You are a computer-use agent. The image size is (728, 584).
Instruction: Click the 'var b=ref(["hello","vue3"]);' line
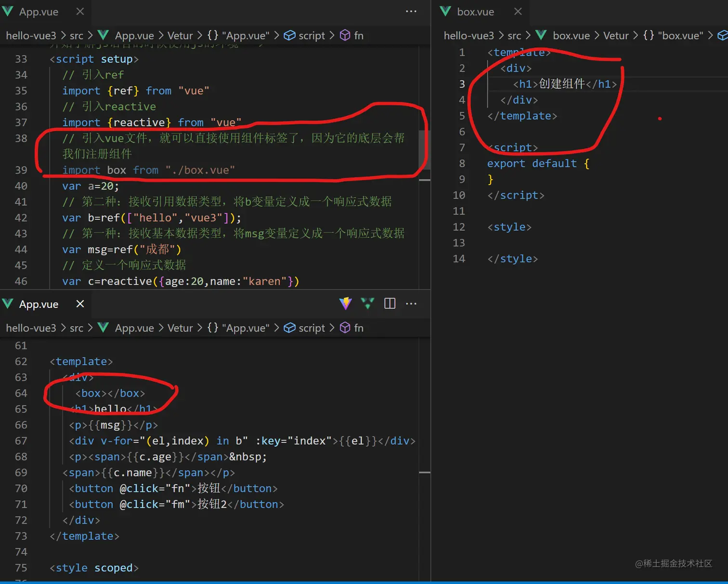tap(152, 218)
